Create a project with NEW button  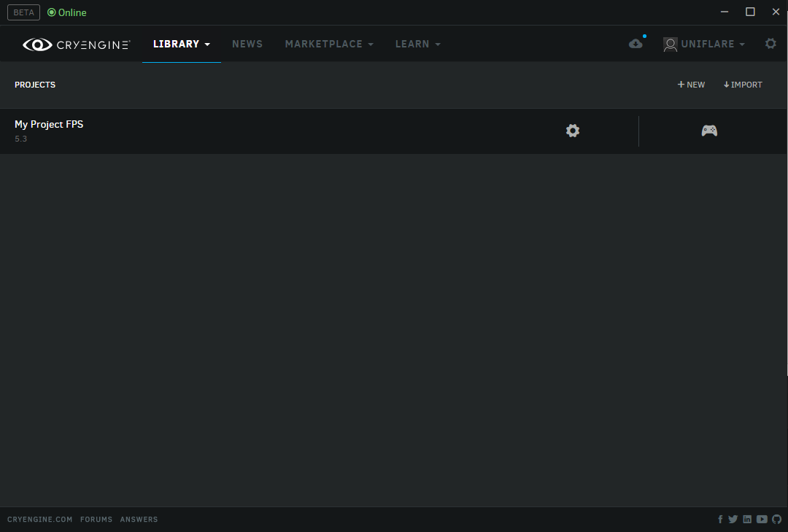691,85
